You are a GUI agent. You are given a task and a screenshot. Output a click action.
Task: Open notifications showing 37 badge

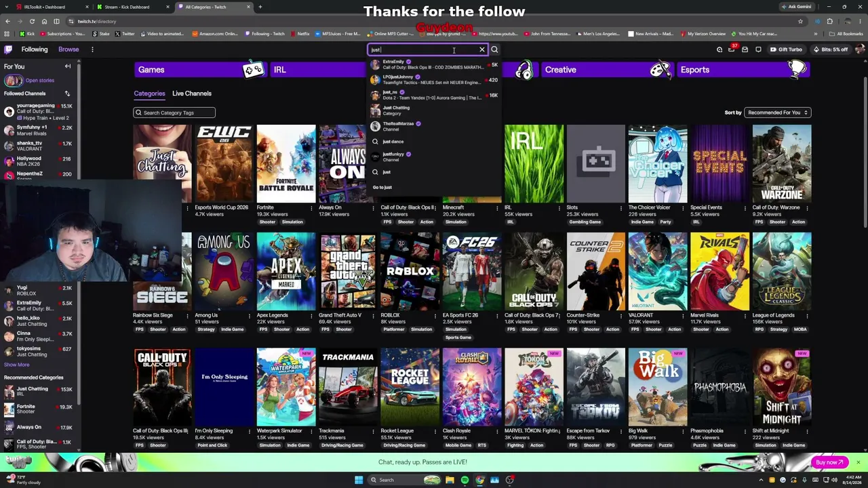(731, 49)
